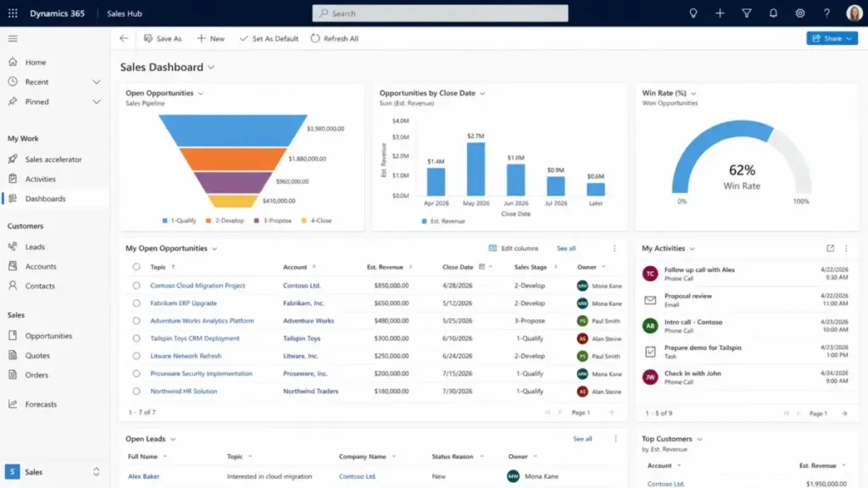Open Alex Baker lead link
Screen dimensions: 868x488
[143, 476]
